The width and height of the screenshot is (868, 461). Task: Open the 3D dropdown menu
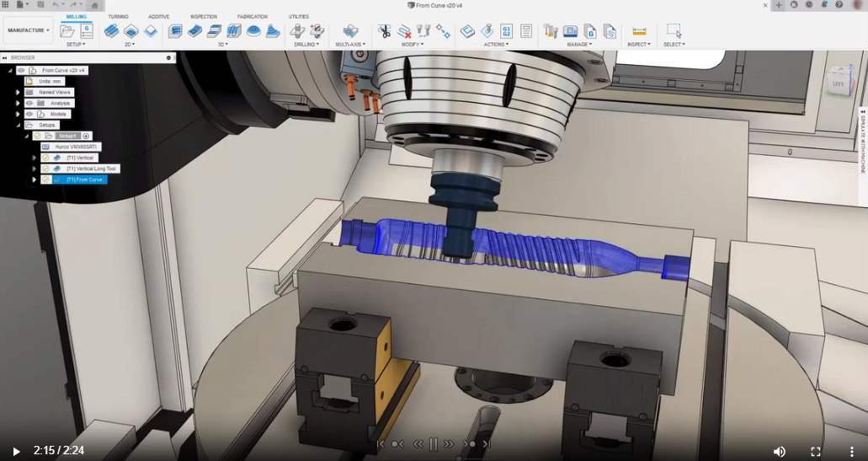(x=222, y=45)
